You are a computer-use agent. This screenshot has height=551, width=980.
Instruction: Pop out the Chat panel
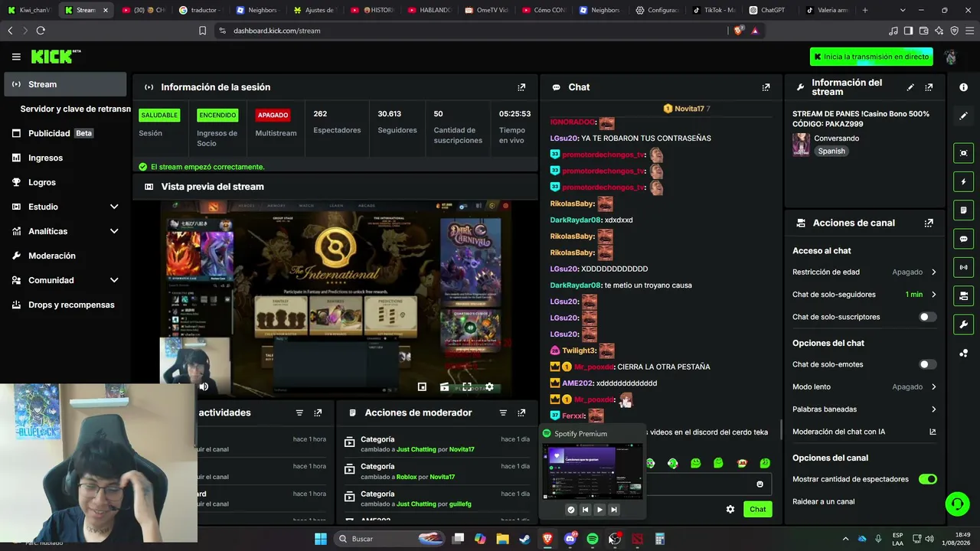766,87
